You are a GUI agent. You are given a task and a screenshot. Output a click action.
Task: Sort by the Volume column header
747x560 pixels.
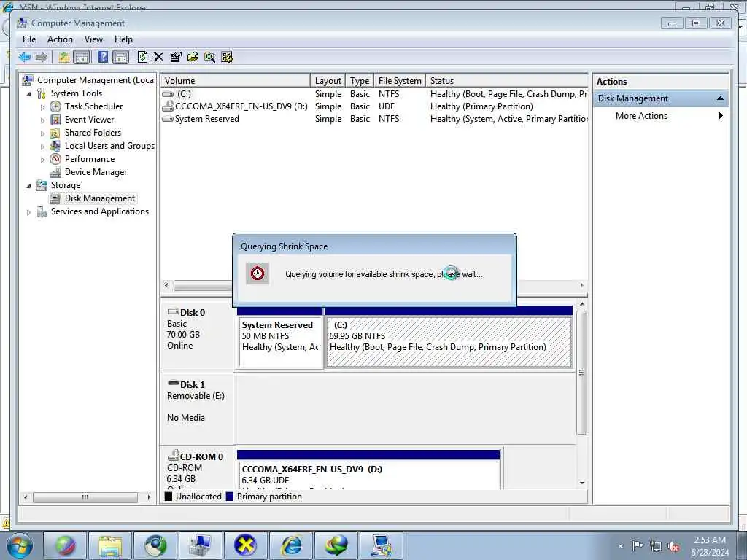pos(236,80)
